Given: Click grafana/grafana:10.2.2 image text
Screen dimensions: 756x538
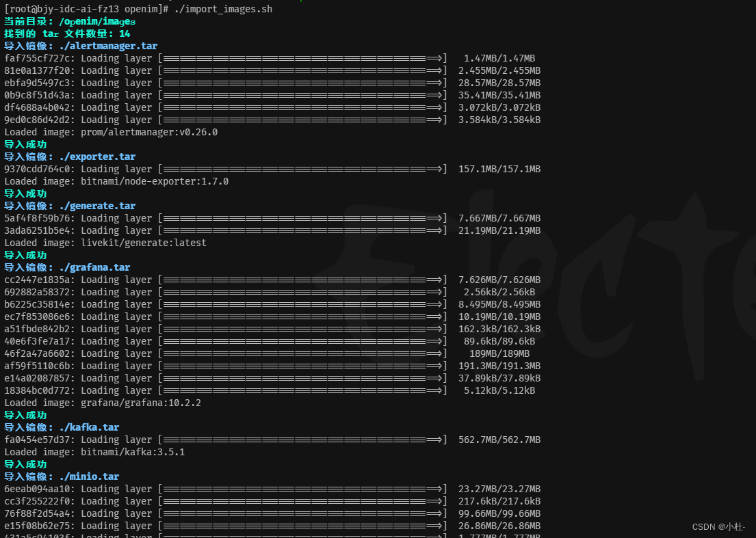Looking at the screenshot, I should [x=140, y=403].
